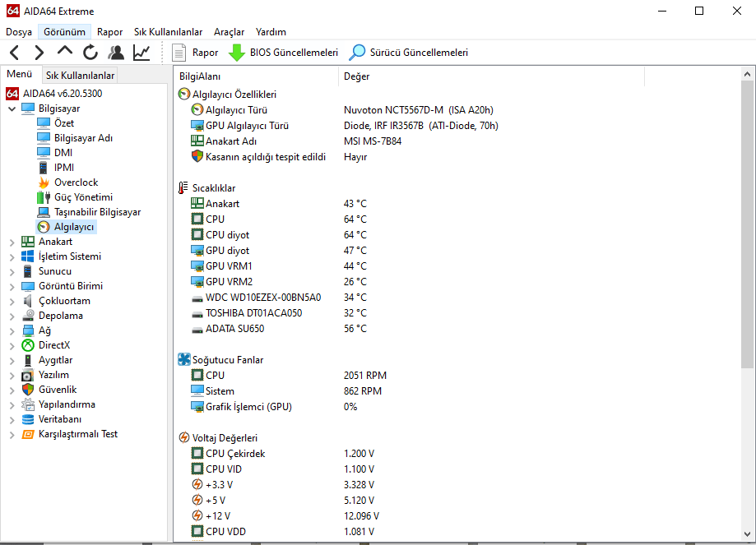Image resolution: width=756 pixels, height=545 pixels.
Task: Click the up-level arrow icon
Action: point(65,51)
